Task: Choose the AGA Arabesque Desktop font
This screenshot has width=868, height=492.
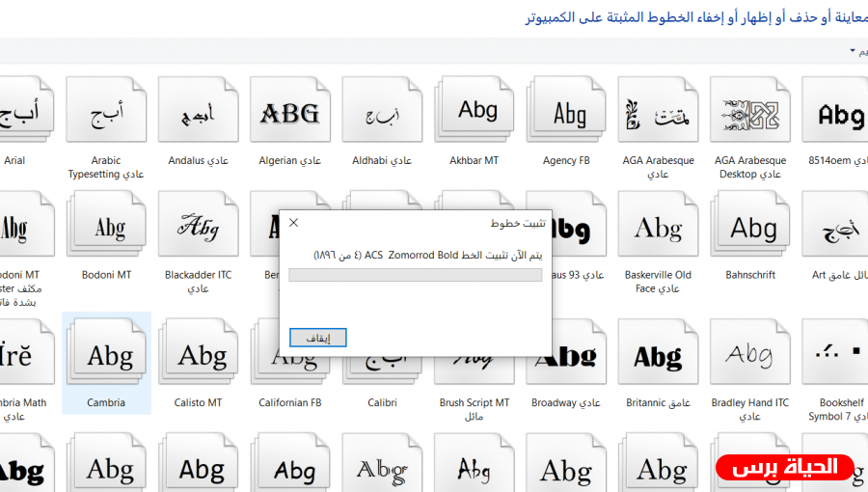Action: [x=750, y=115]
